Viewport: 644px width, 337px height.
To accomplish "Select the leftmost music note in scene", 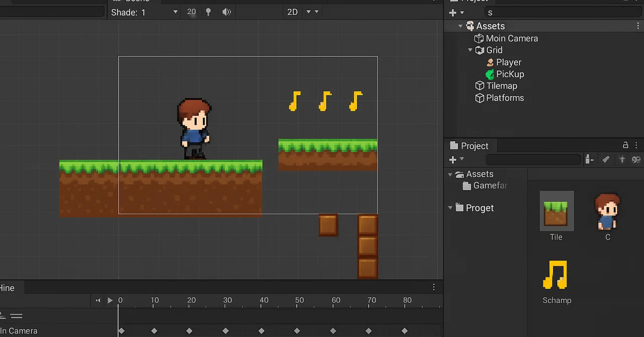I will pos(295,101).
